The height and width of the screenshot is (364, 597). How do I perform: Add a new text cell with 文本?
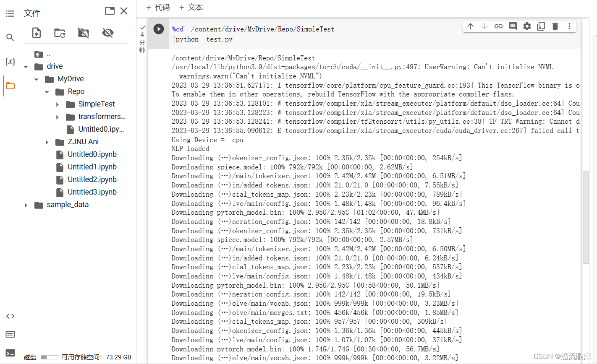click(x=191, y=7)
